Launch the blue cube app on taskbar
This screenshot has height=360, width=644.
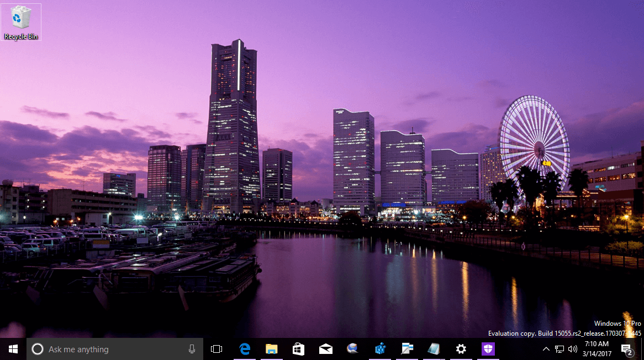[x=379, y=349]
